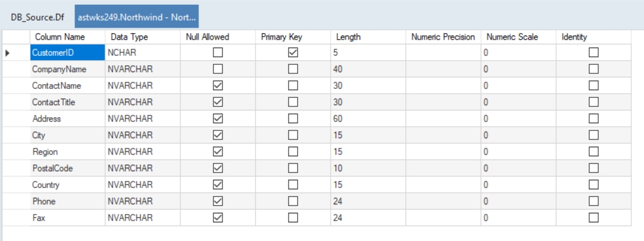
Task: Uncheck Primary Key for CustomerID row
Action: click(293, 52)
